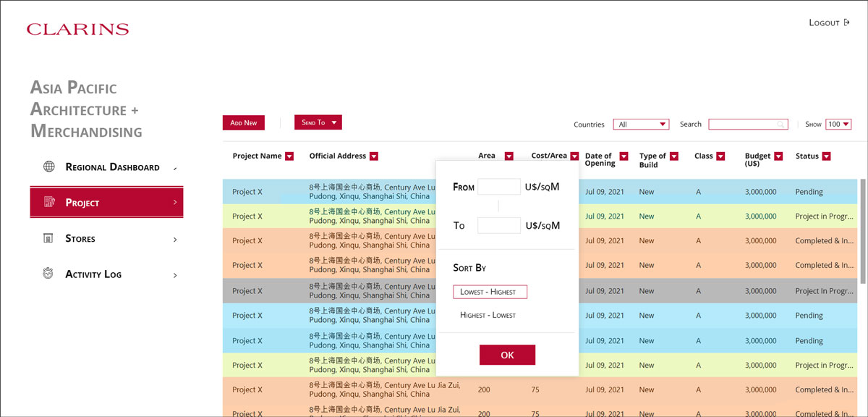Expand the Project chevron arrow
This screenshot has width=868, height=417.
(175, 202)
